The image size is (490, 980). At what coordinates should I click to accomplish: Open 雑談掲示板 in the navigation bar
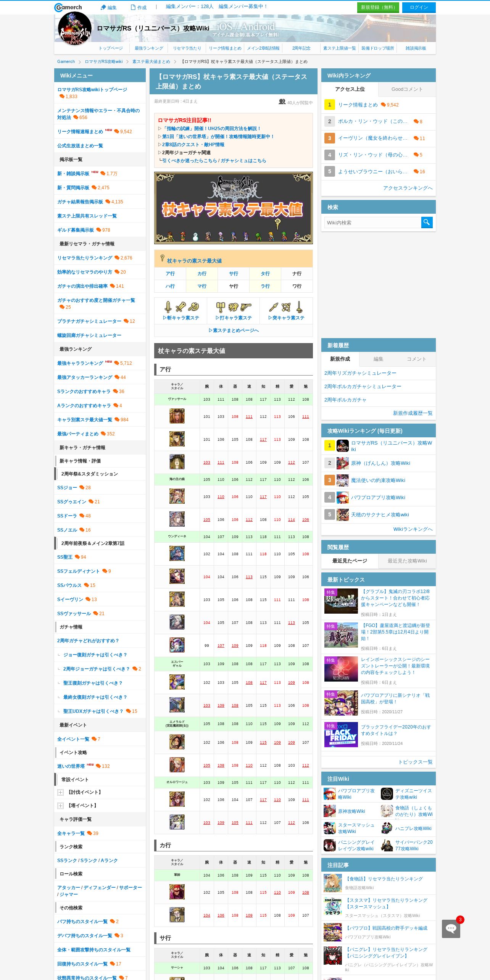click(x=416, y=48)
